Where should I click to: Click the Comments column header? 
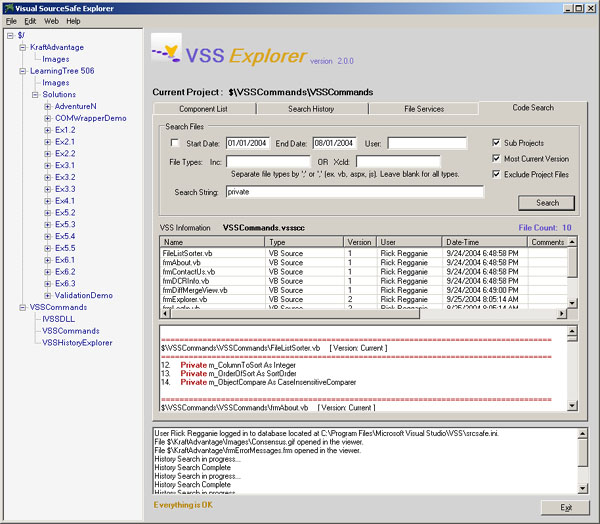[548, 242]
